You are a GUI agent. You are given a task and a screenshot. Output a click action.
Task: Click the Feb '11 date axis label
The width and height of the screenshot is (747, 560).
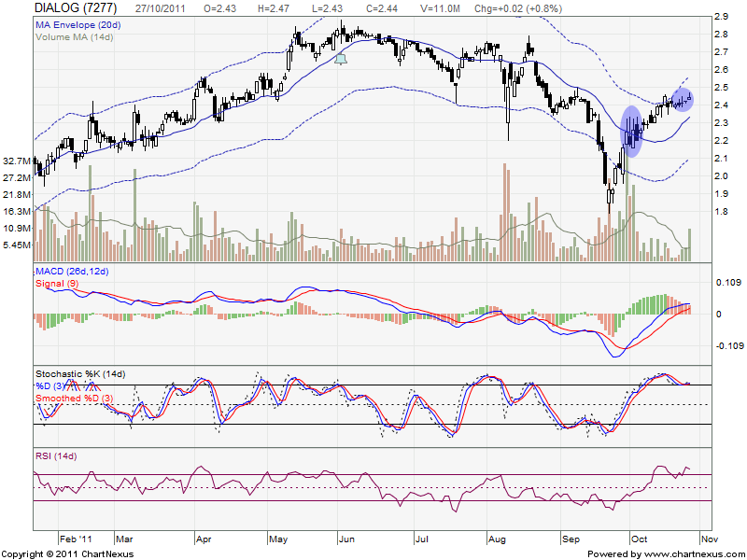pos(75,539)
